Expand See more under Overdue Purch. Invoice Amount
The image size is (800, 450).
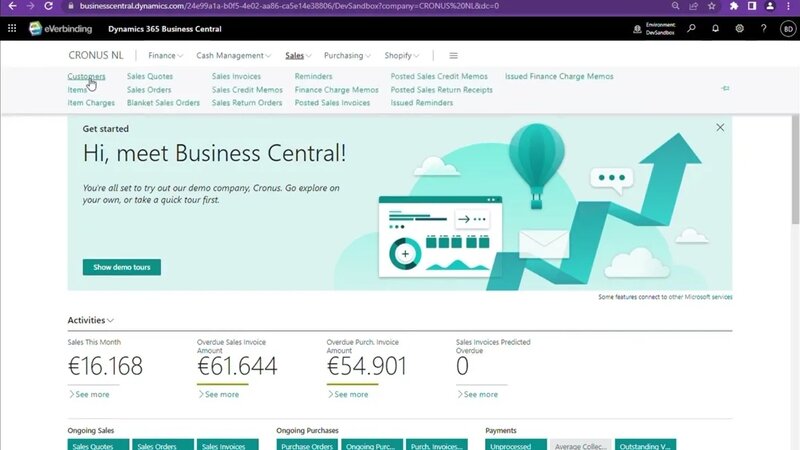[348, 394]
